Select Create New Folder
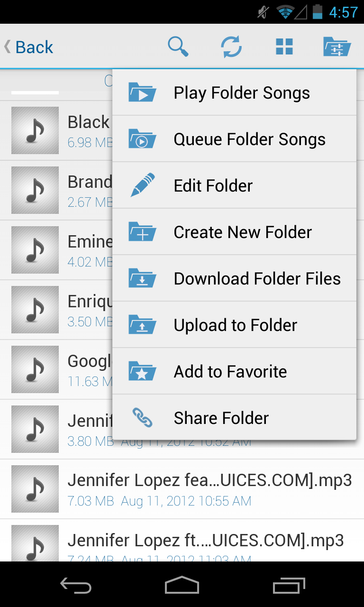The width and height of the screenshot is (364, 607). pyautogui.click(x=234, y=232)
